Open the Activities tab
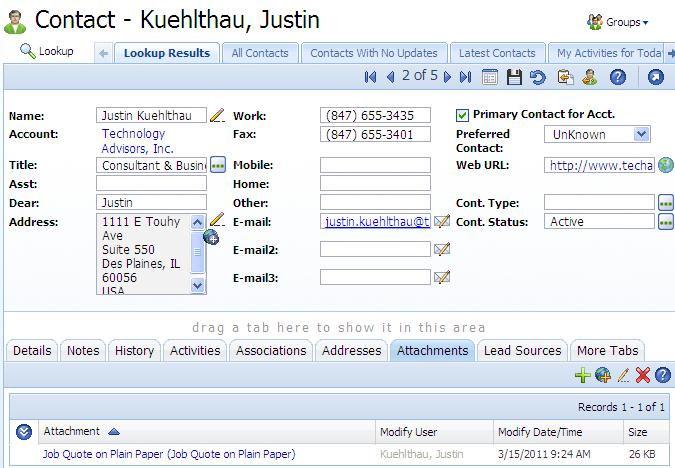 (195, 350)
